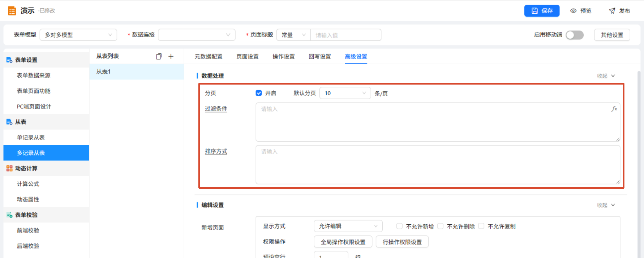644x258 pixels.
Task: Switch to 操作设置 tab
Action: point(284,57)
